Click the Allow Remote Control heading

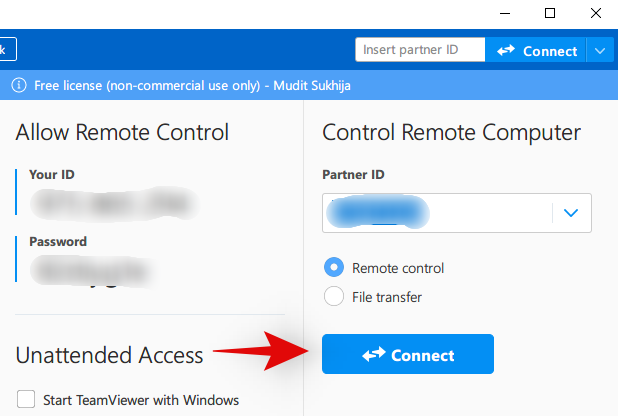tap(123, 132)
